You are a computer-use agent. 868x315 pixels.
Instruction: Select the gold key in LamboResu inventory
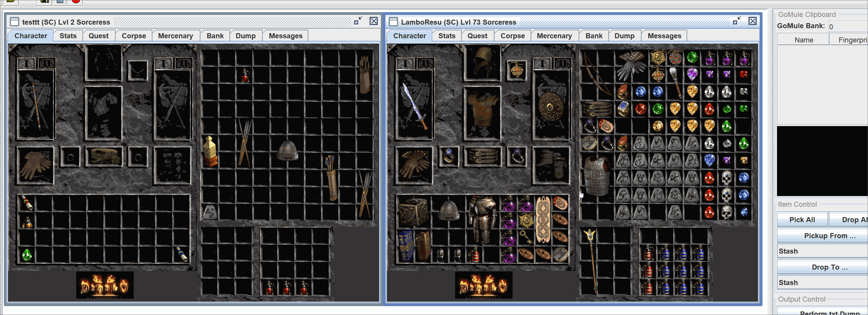(526, 237)
